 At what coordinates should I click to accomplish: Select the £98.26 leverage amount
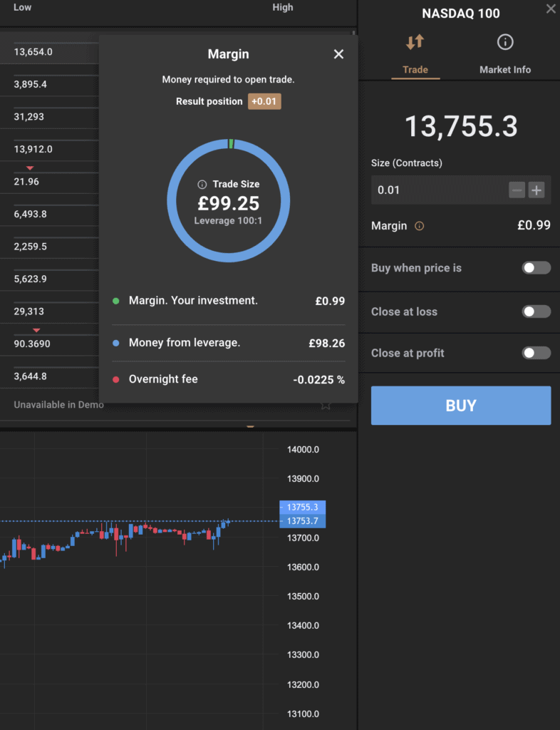327,344
